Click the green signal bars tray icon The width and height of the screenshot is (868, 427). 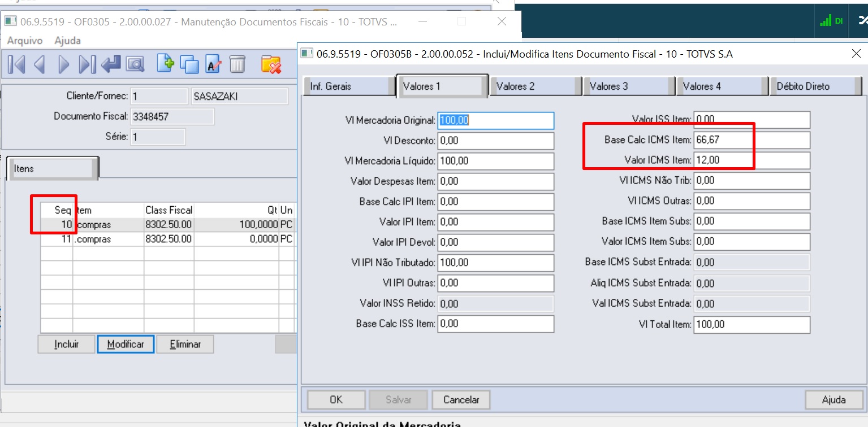click(826, 21)
